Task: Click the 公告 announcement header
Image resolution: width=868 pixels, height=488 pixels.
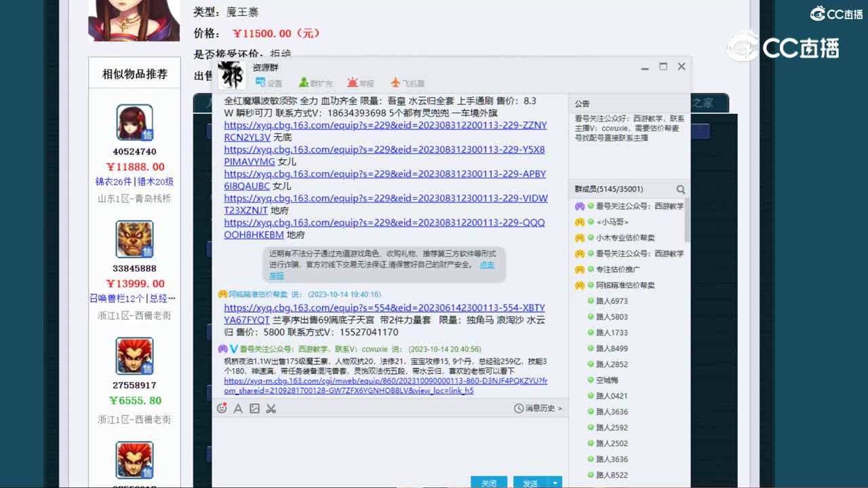Action: click(582, 104)
